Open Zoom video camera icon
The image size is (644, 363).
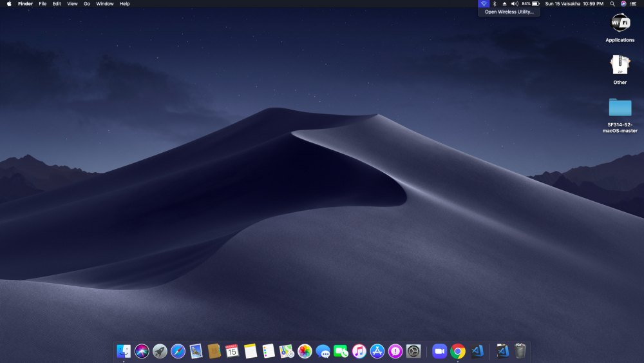[x=439, y=351]
